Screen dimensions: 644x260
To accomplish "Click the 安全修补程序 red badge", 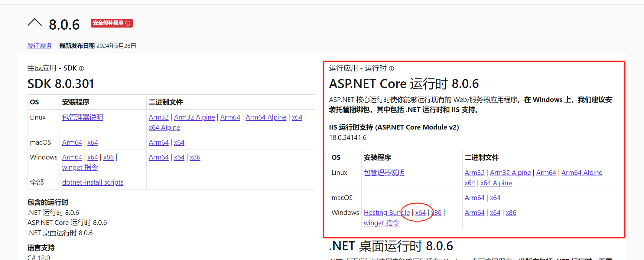I will pyautogui.click(x=112, y=23).
